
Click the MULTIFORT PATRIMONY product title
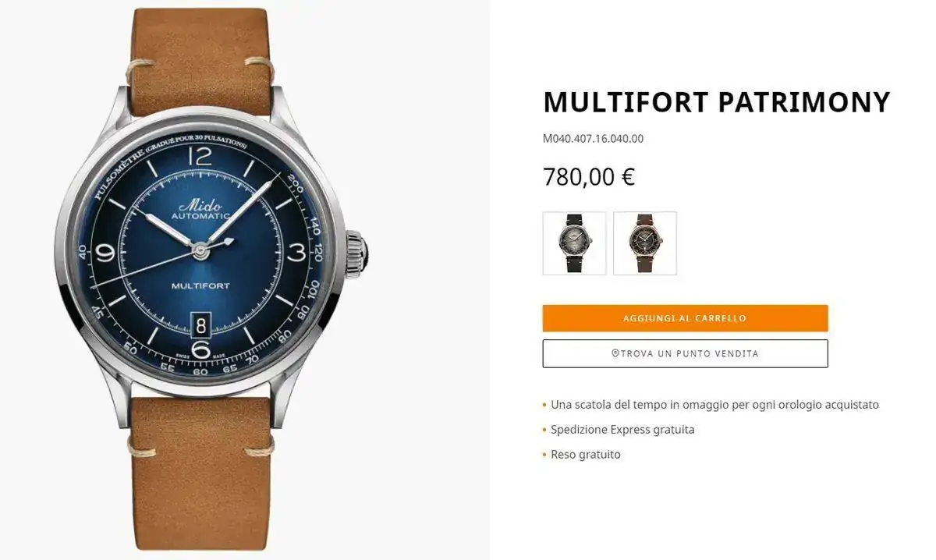pyautogui.click(x=716, y=102)
